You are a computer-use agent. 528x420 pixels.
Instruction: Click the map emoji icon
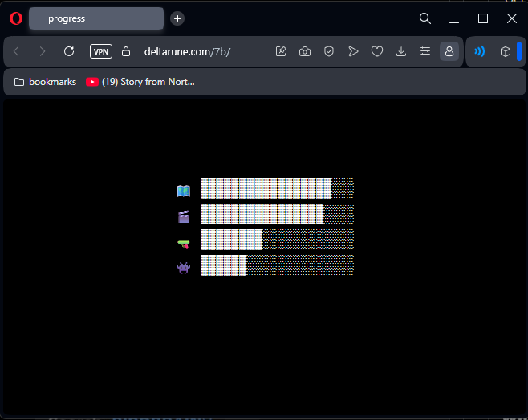click(x=184, y=191)
